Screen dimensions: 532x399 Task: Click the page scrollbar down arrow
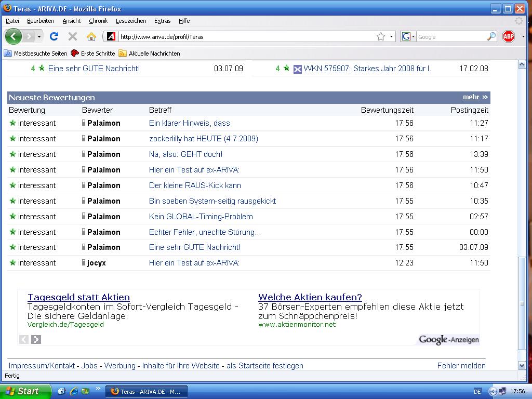522,366
